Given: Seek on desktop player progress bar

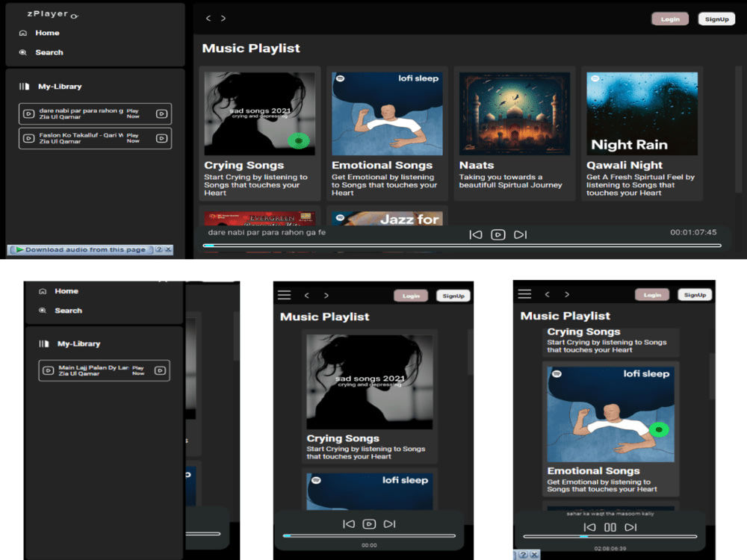Looking at the screenshot, I should 462,246.
